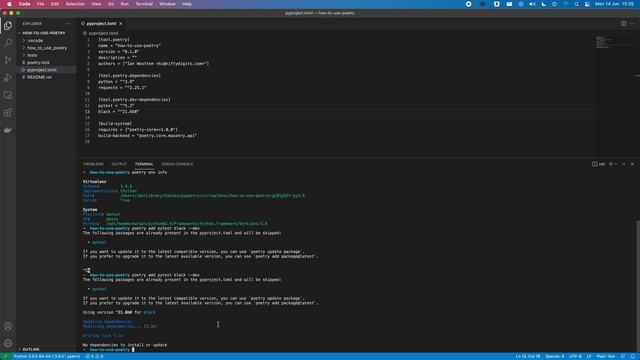Viewport: 640px width, 360px height.
Task: Open macOS Spotlight search icon
Action: [576, 4]
